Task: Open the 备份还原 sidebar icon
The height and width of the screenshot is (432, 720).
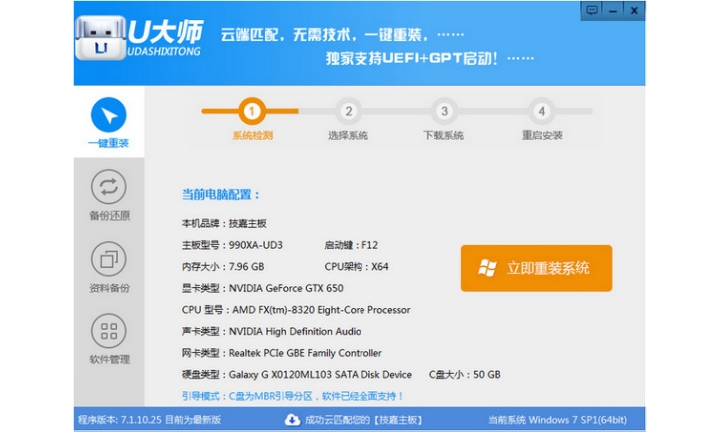Action: click(109, 187)
